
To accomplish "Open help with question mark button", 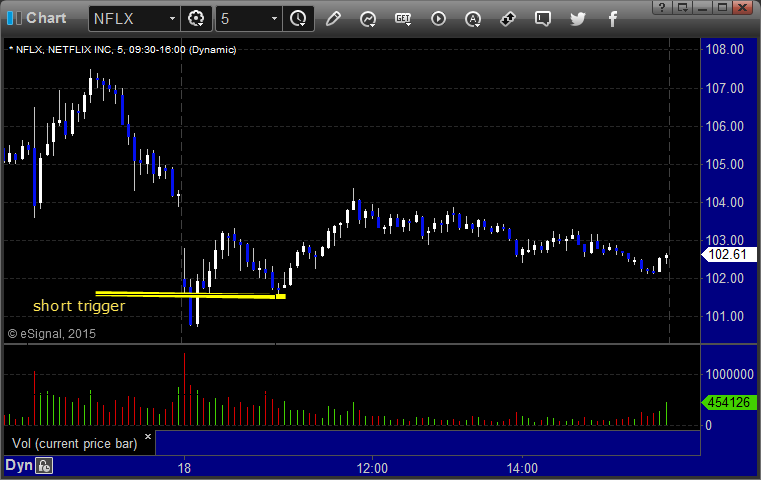I will pyautogui.click(x=662, y=7).
